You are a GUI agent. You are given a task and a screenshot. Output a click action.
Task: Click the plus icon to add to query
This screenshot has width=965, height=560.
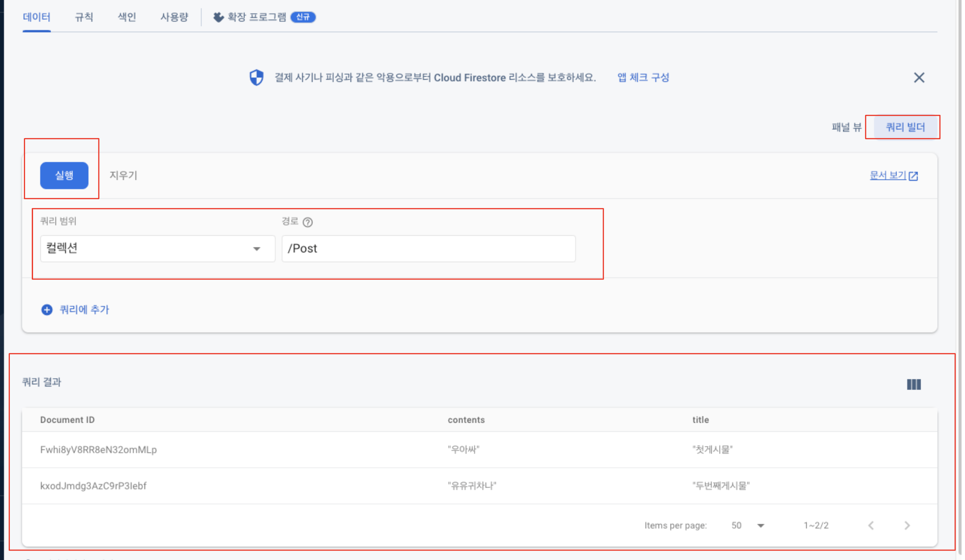(x=47, y=310)
